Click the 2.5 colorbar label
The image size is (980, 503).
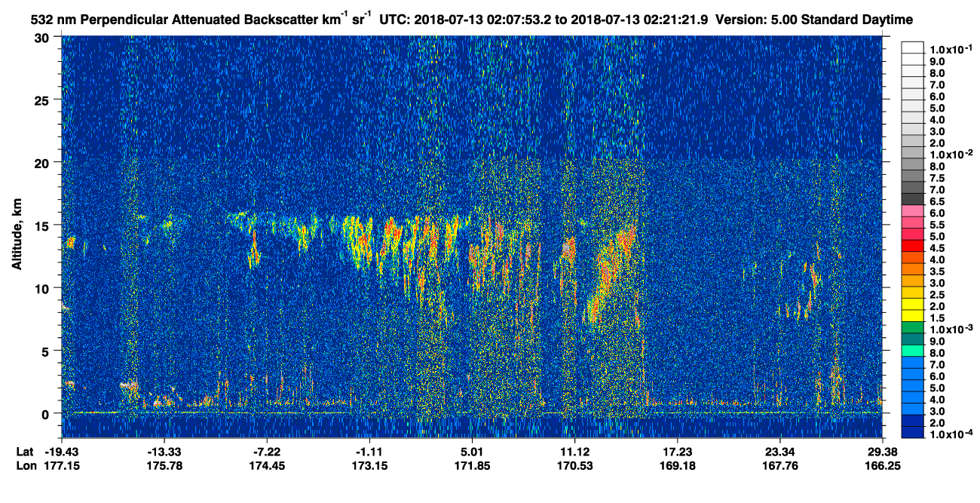pos(938,295)
